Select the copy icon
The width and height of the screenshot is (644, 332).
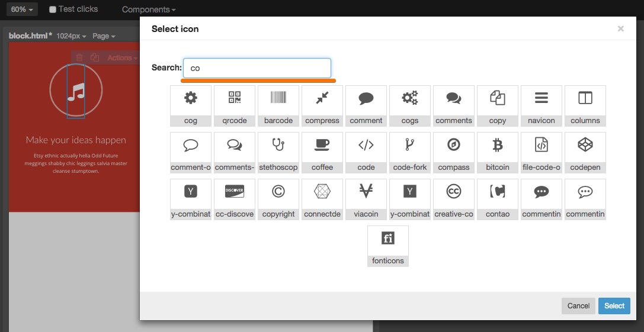click(498, 106)
